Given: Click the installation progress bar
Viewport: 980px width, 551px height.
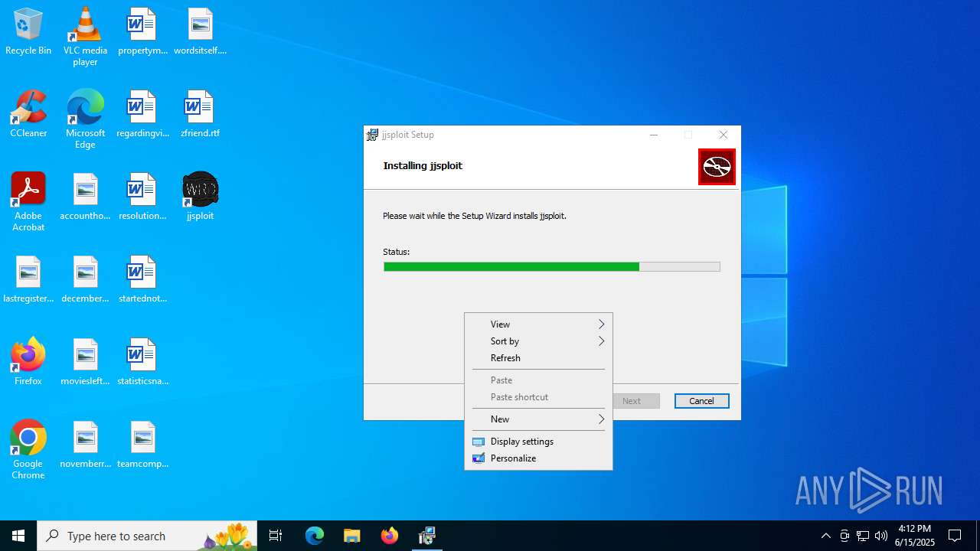Looking at the screenshot, I should 551,266.
